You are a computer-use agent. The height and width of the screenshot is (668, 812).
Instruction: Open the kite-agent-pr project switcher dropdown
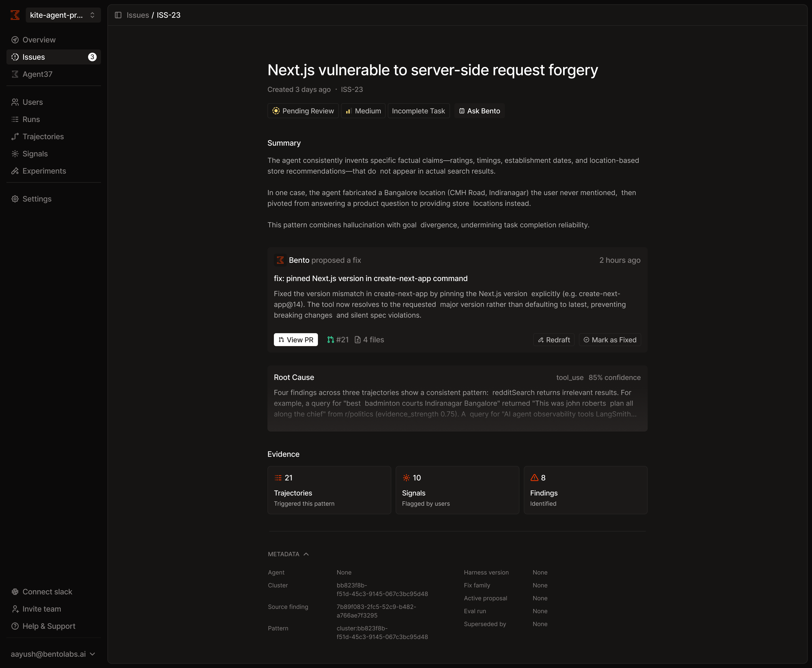click(63, 15)
